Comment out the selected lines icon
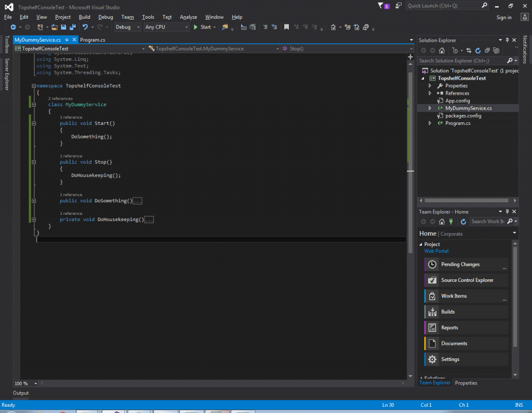 (265, 27)
